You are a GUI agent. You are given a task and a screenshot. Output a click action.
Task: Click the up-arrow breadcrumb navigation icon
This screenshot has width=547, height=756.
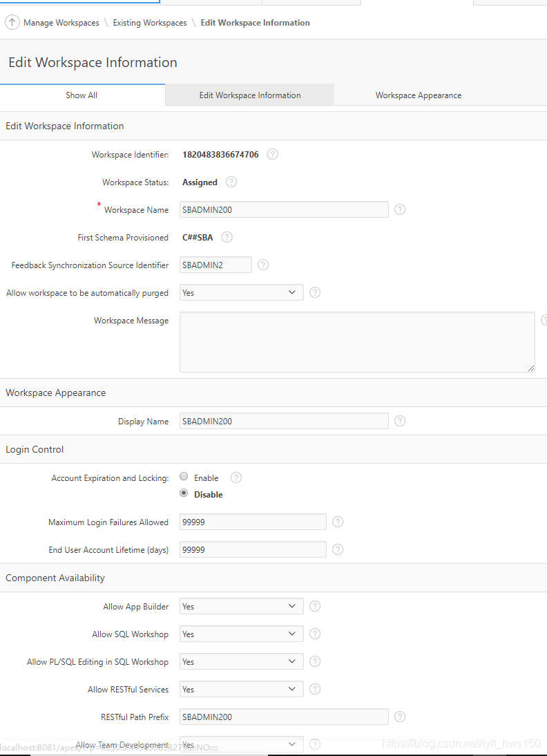[12, 23]
